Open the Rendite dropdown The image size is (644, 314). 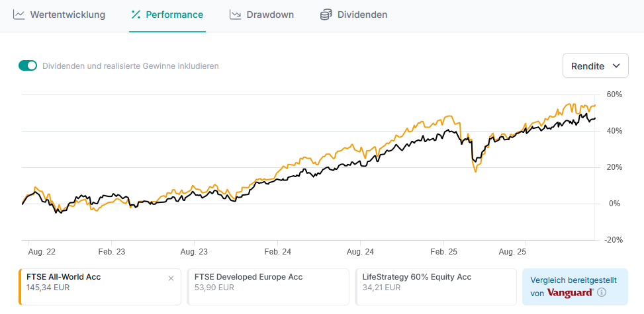click(595, 66)
